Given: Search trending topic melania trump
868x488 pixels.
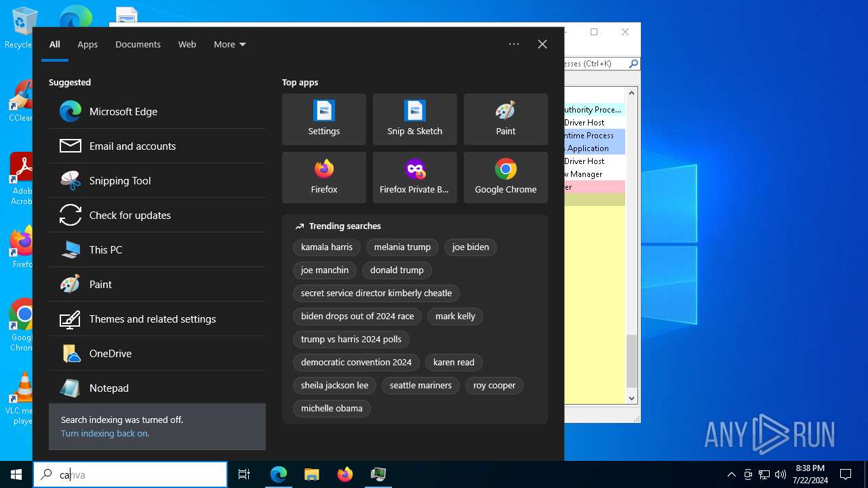Looking at the screenshot, I should point(402,247).
